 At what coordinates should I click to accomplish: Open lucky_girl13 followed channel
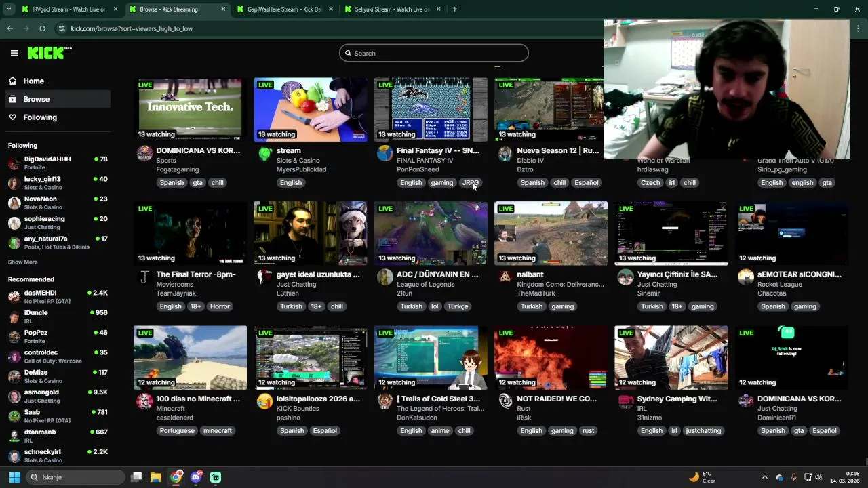point(57,183)
